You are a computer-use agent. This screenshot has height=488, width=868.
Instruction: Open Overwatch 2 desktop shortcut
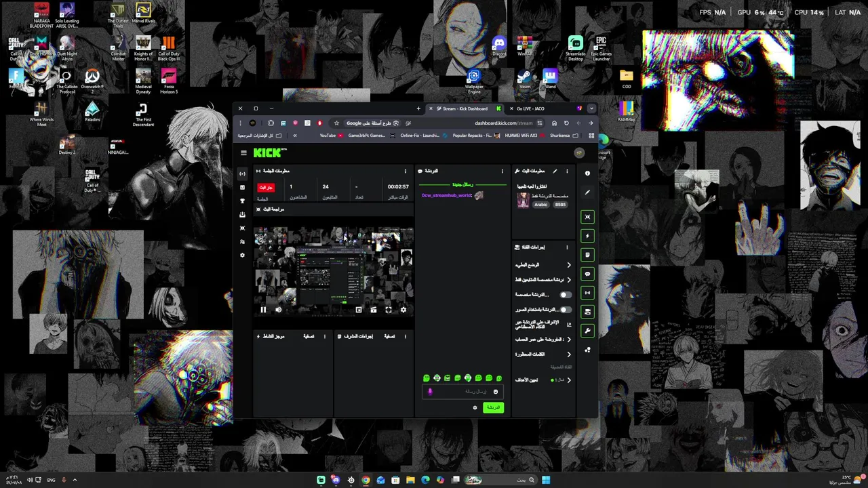tap(92, 81)
